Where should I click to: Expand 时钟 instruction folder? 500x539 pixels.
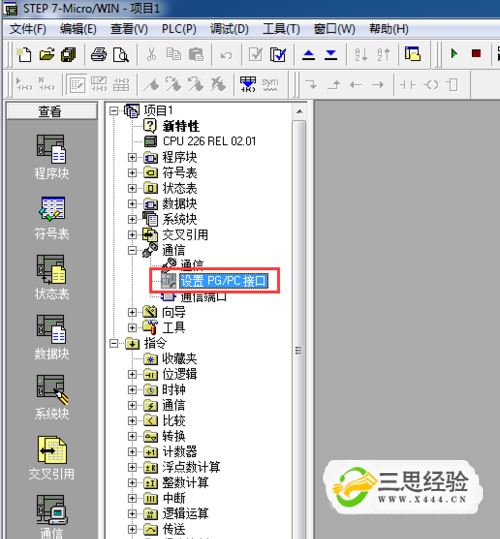coord(132,390)
